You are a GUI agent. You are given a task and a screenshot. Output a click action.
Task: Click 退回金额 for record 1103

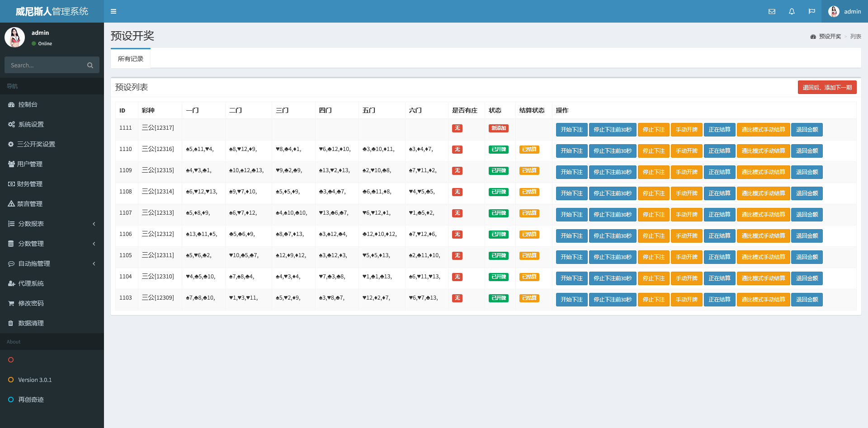coord(807,300)
